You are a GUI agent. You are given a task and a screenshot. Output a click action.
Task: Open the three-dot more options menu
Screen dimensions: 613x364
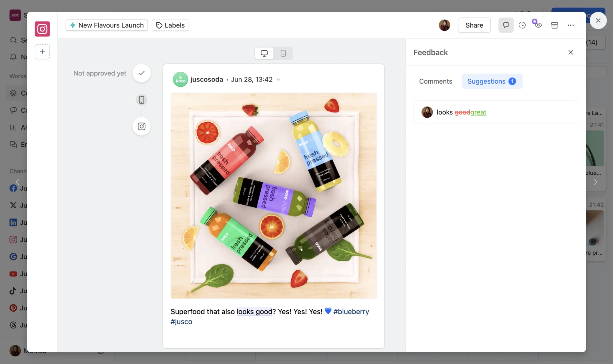pos(571,25)
